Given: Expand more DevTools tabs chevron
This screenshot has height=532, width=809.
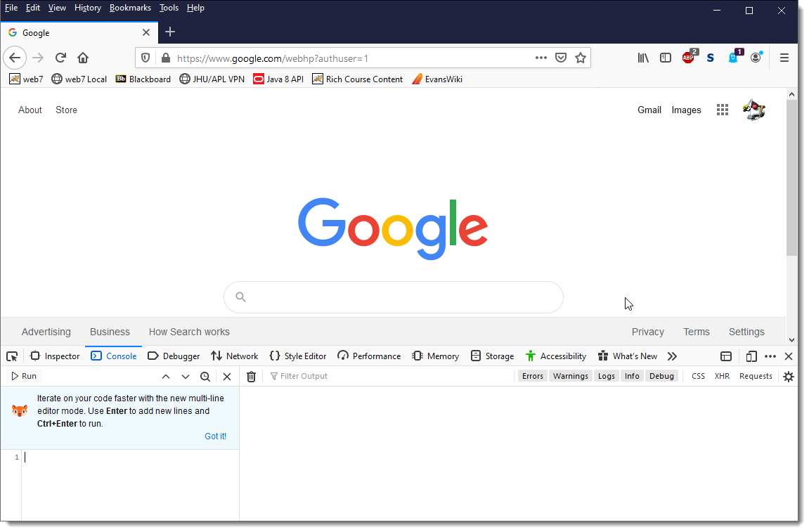Looking at the screenshot, I should 672,356.
